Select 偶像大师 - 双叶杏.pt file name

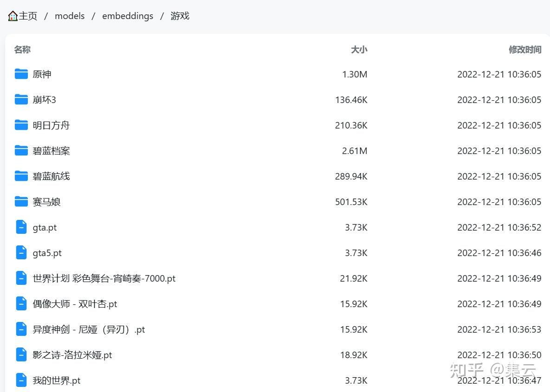click(x=75, y=304)
